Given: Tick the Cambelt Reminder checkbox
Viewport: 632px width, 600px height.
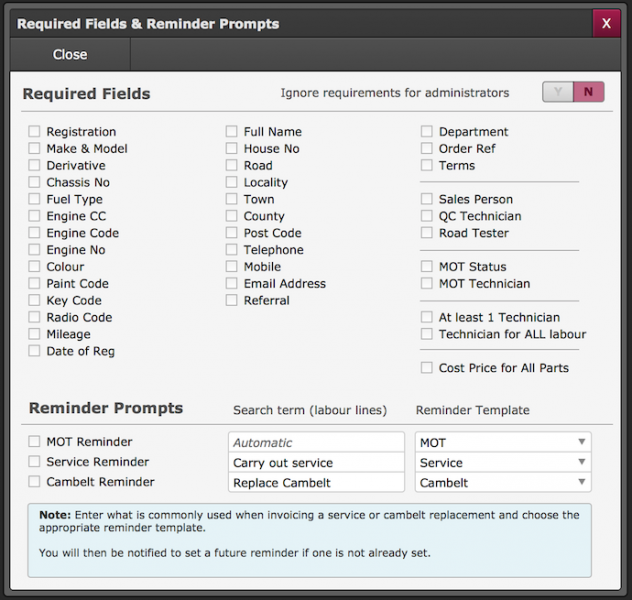Looking at the screenshot, I should (x=35, y=482).
